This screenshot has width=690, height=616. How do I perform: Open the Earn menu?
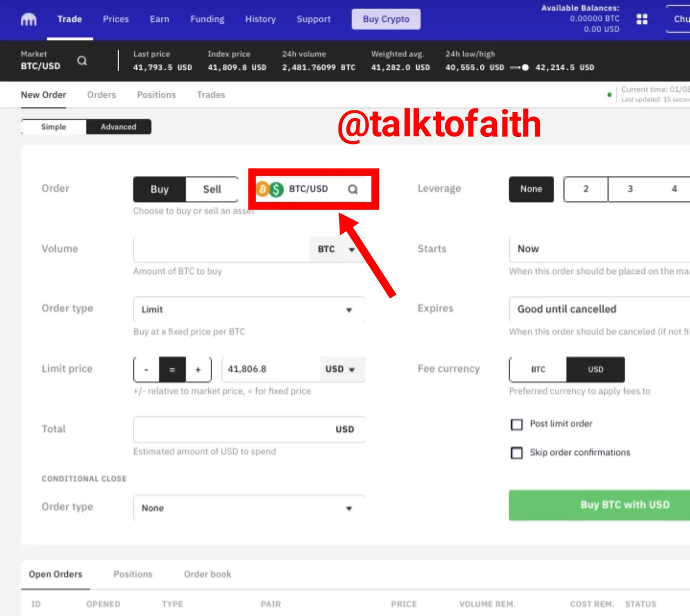160,19
